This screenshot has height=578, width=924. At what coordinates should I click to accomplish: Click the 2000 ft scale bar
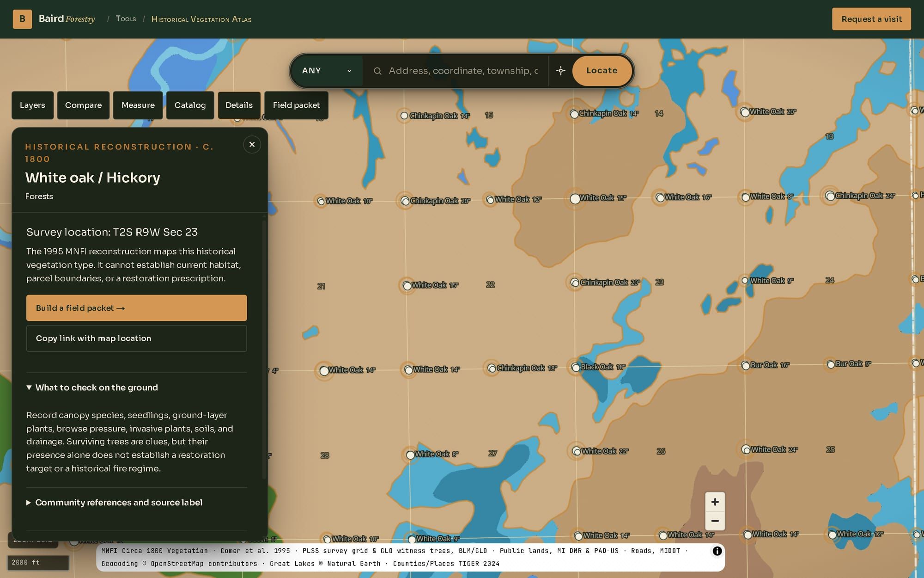tap(38, 563)
